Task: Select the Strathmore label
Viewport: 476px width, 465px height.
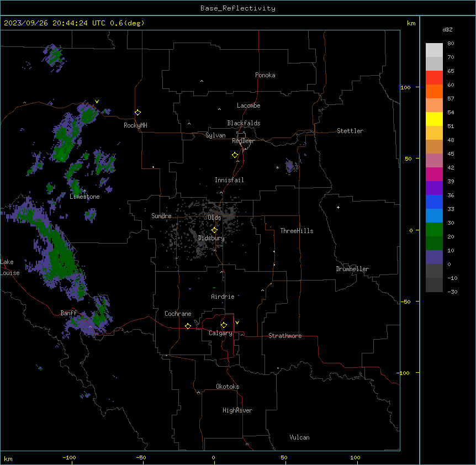Action: [x=285, y=336]
